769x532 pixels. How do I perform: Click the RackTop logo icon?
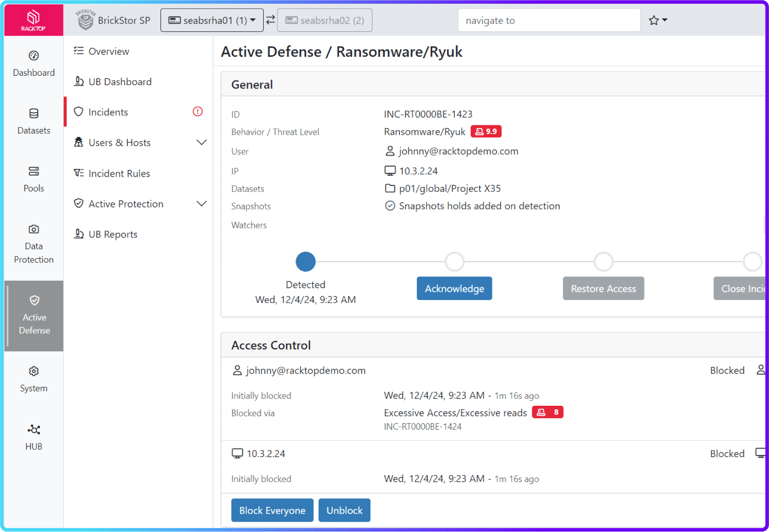pyautogui.click(x=33, y=21)
